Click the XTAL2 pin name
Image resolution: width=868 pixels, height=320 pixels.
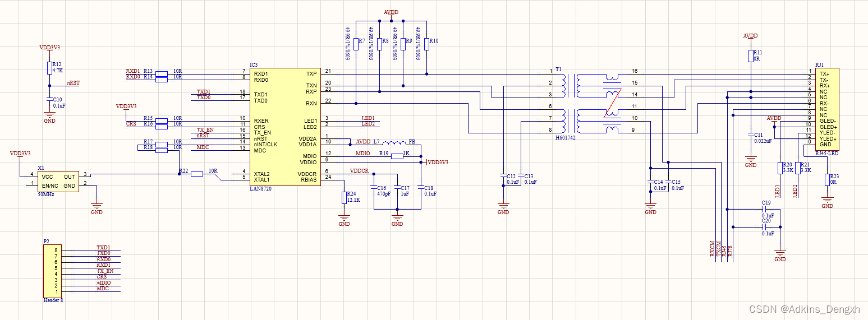(x=261, y=174)
